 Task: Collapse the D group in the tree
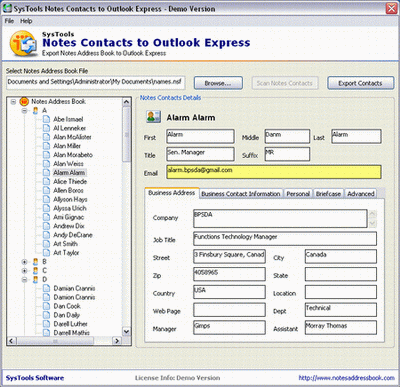24,279
